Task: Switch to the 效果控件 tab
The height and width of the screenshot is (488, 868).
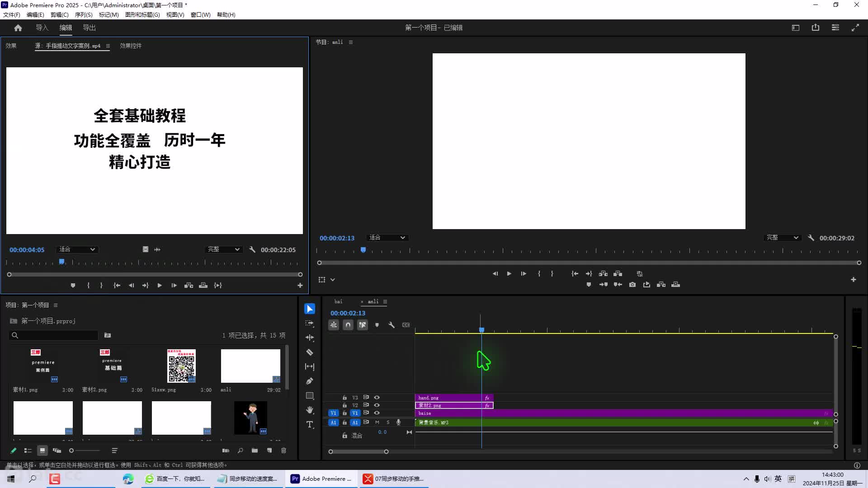Action: coord(131,46)
